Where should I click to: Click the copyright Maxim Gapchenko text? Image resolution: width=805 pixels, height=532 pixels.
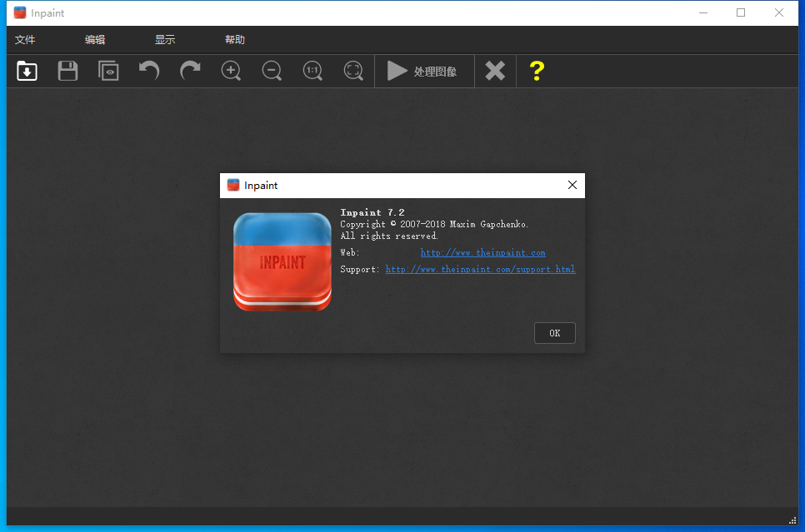pos(434,224)
